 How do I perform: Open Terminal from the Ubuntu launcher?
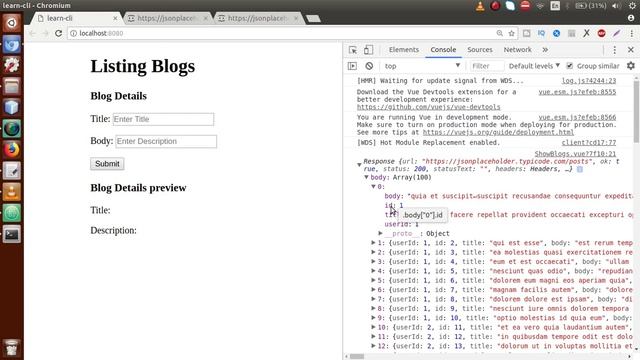(x=11, y=234)
